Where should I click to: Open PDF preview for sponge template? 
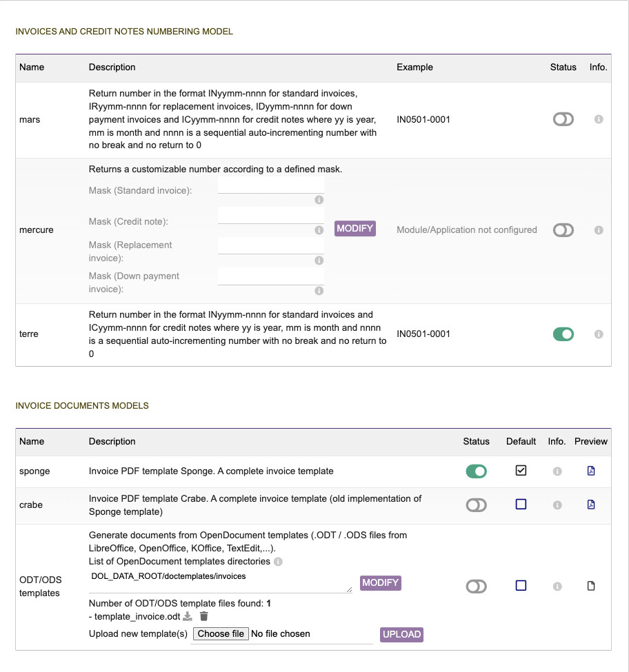point(590,471)
